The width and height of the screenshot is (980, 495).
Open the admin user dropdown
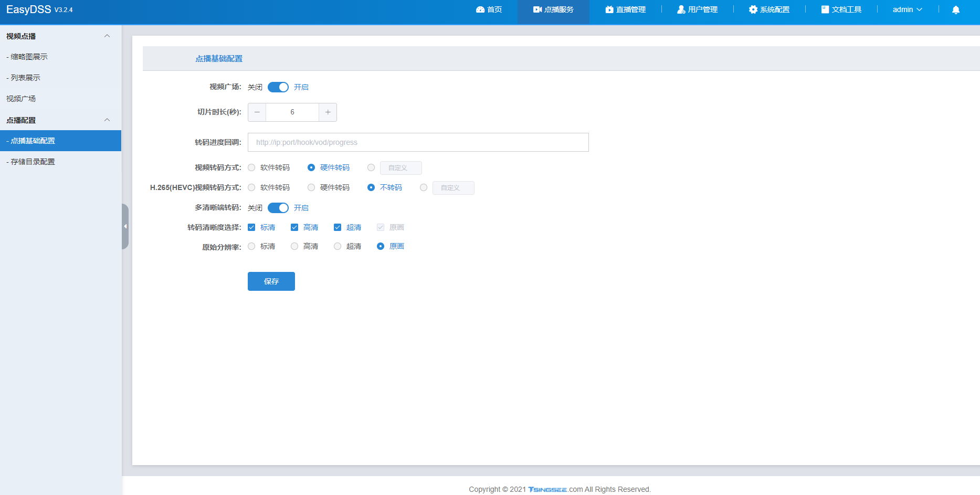(907, 9)
